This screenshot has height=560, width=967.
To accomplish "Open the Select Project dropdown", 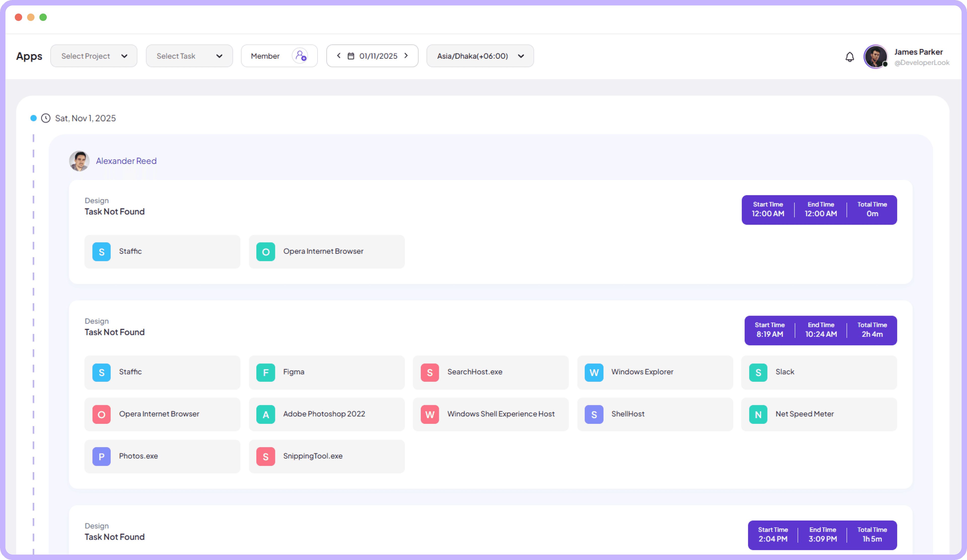I will [94, 56].
